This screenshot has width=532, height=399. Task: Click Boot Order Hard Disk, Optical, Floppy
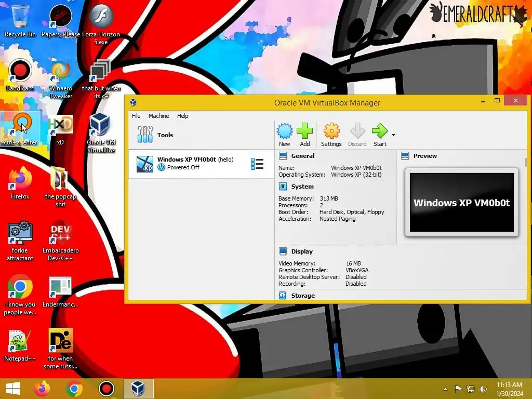352,212
